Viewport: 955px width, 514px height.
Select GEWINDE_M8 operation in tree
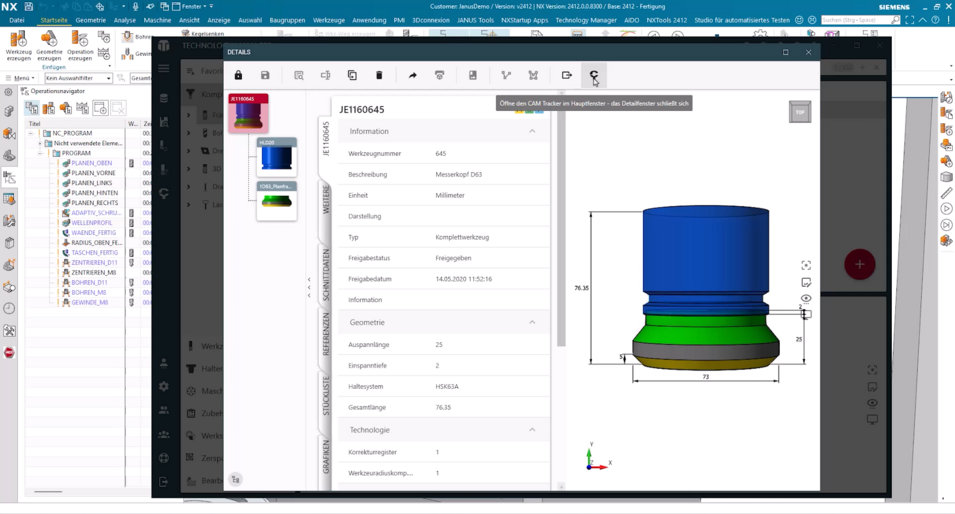(90, 302)
